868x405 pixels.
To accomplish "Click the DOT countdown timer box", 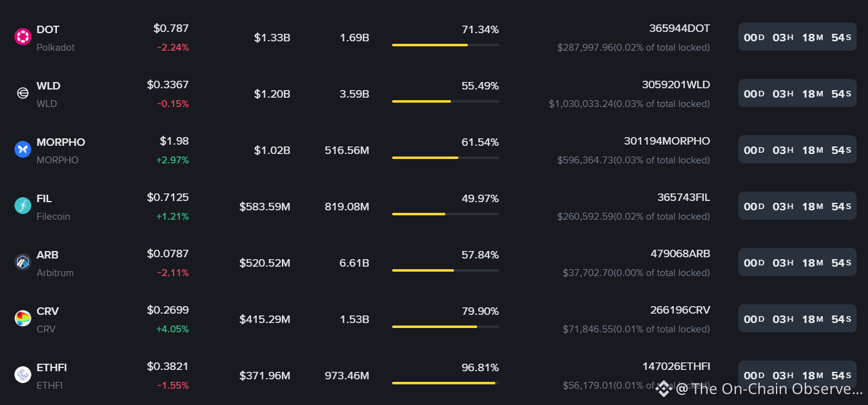I will tap(797, 37).
